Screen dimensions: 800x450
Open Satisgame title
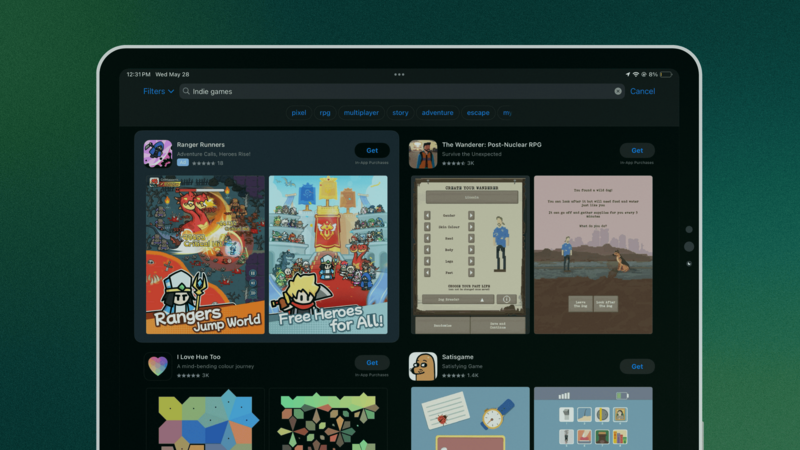click(x=458, y=357)
